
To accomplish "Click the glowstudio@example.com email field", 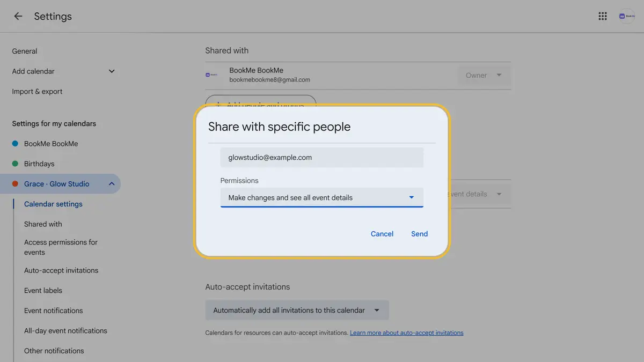I will click(322, 158).
